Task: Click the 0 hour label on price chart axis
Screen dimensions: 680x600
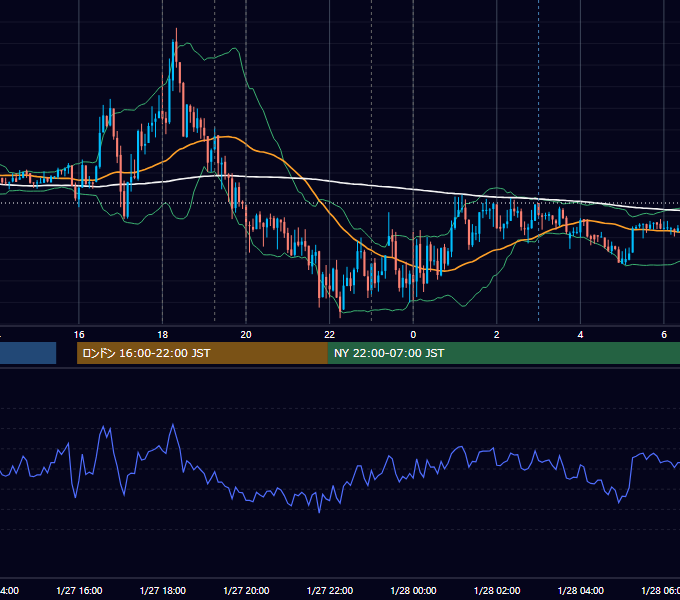Action: point(413,335)
